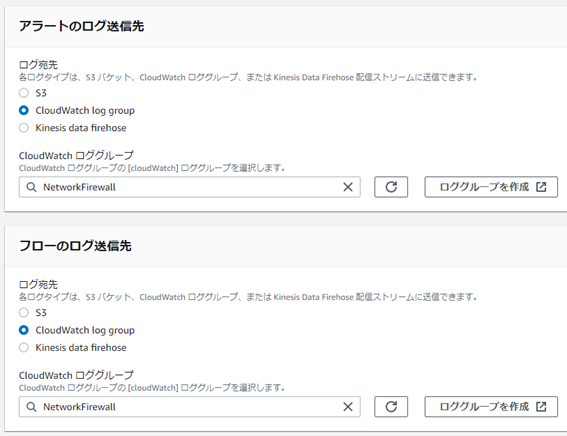Viewport: 567px width, 436px height.
Task: Clear flow log group field with X icon
Action: pos(348,407)
